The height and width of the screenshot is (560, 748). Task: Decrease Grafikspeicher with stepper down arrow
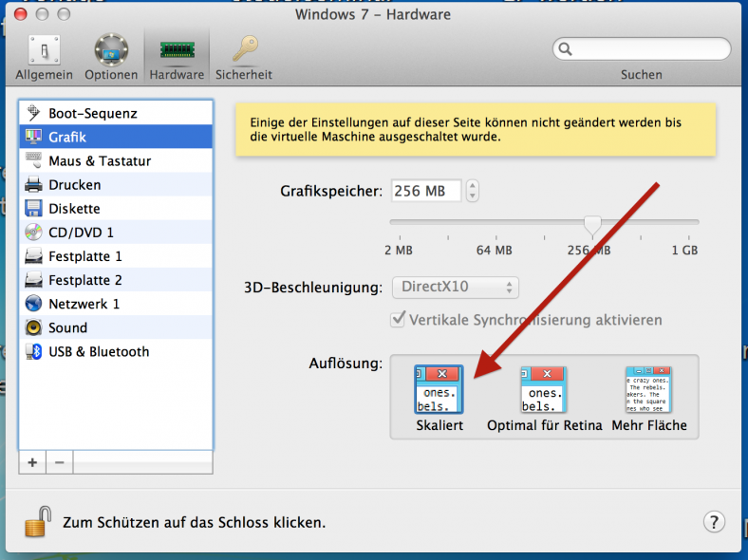tap(473, 196)
